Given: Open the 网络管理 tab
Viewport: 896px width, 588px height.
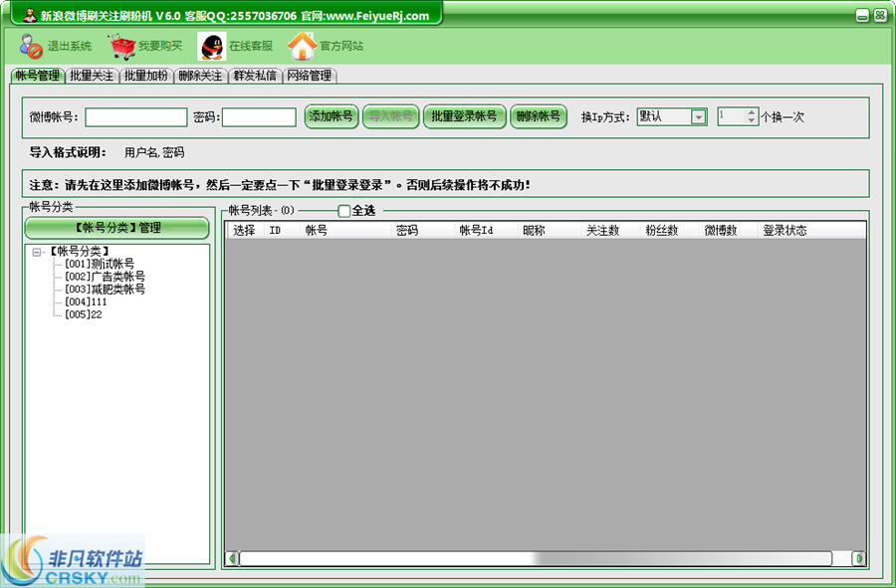Looking at the screenshot, I should 309,76.
